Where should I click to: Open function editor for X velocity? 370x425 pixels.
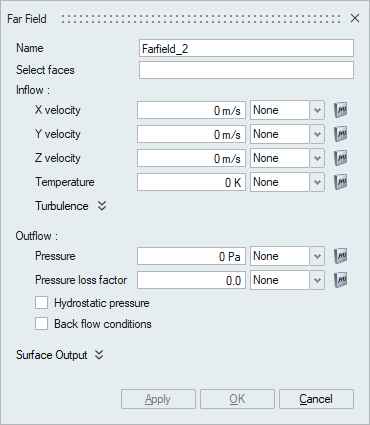click(341, 110)
